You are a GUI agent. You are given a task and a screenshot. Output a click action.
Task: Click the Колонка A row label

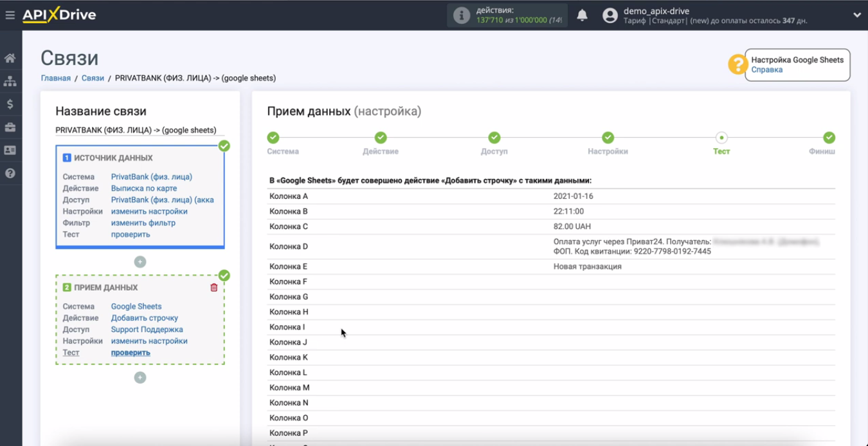tap(289, 196)
